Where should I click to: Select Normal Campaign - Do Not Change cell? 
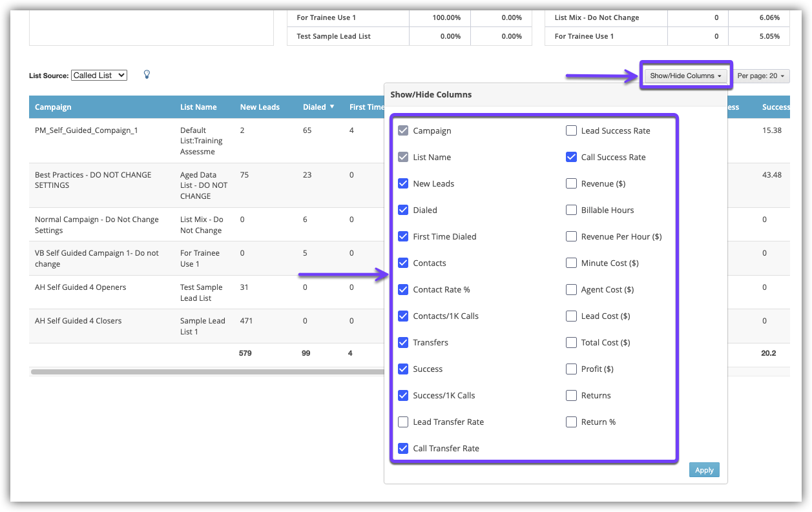pyautogui.click(x=97, y=225)
